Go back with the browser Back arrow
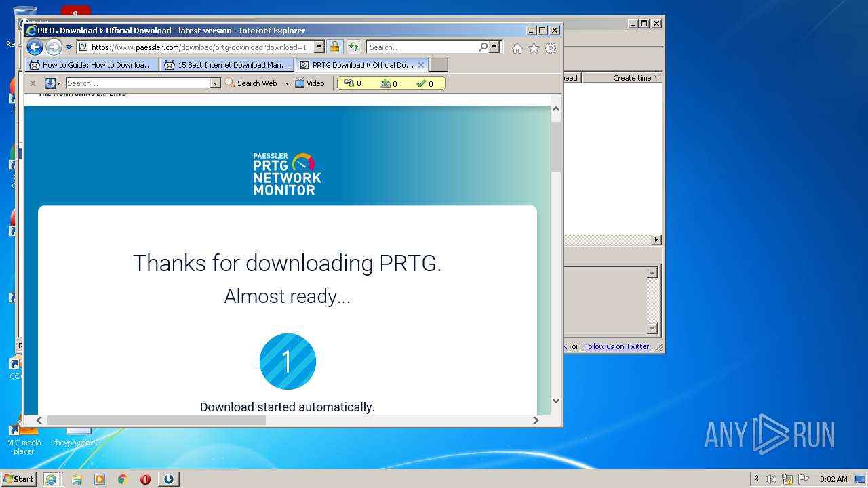868x488 pixels. 35,47
